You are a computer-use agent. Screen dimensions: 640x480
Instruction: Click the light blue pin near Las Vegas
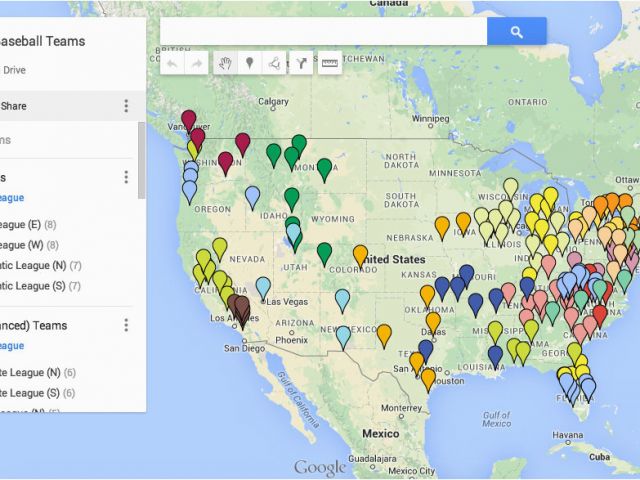pyautogui.click(x=263, y=286)
